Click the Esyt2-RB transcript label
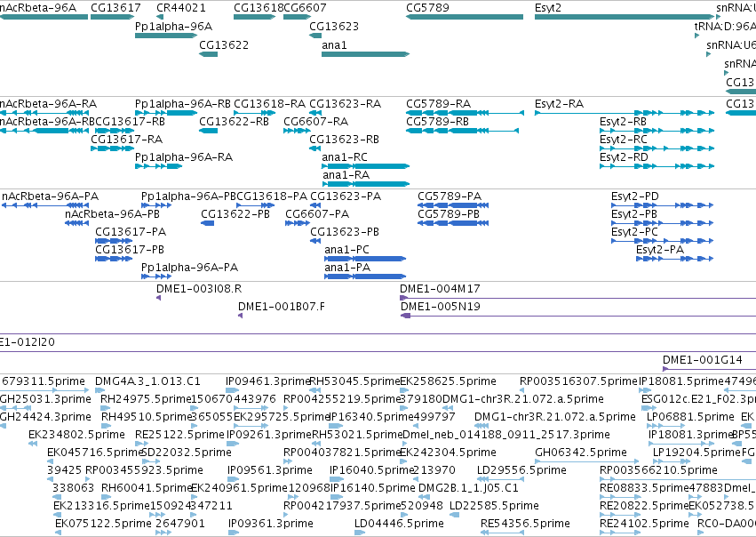Viewport: 756px width, 537px height. [x=623, y=122]
